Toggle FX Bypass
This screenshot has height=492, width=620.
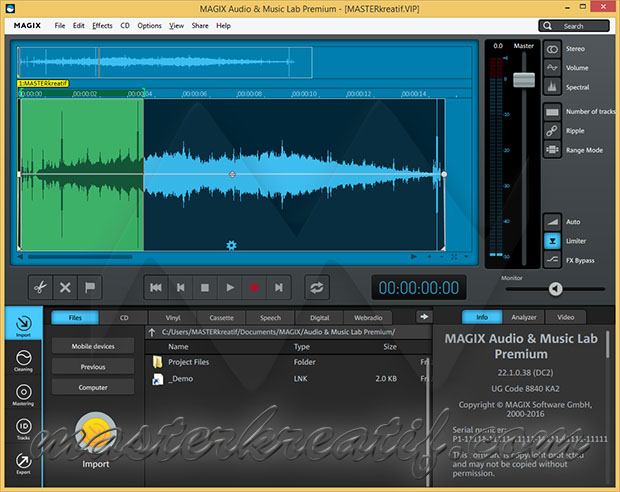tap(552, 260)
